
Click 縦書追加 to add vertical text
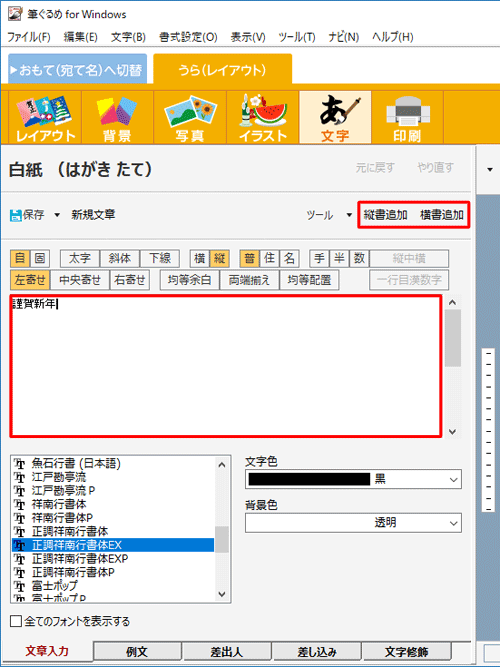tap(385, 215)
